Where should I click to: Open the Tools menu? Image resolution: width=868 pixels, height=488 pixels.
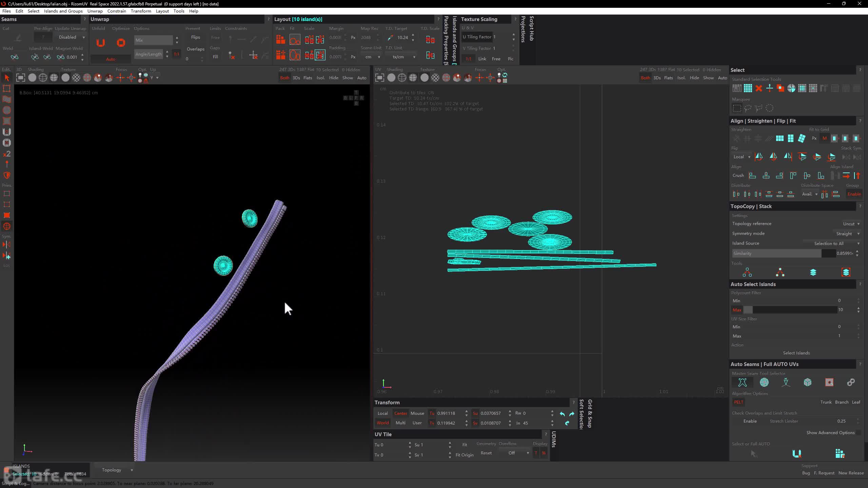coord(179,11)
